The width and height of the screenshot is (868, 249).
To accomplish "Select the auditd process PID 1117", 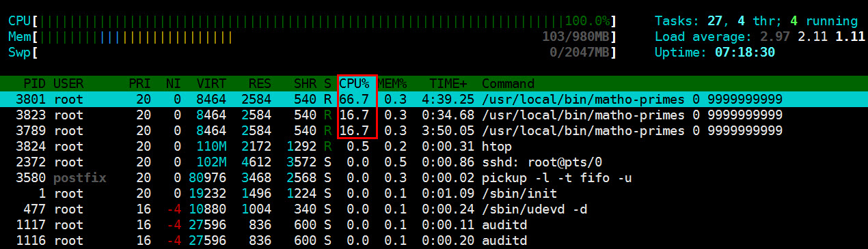I will click(x=434, y=225).
